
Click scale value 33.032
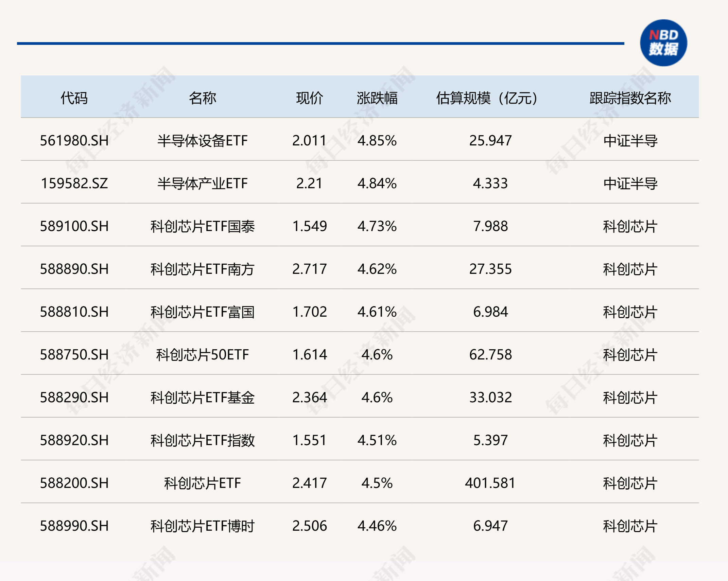click(x=490, y=398)
